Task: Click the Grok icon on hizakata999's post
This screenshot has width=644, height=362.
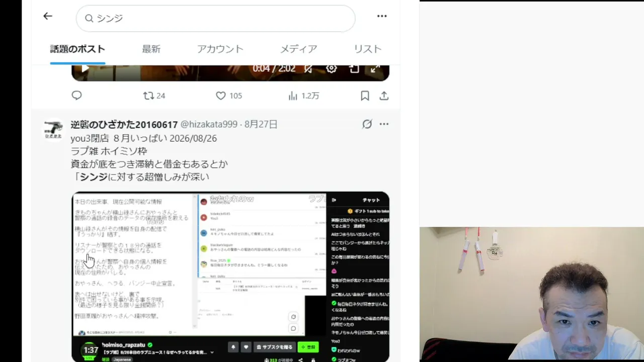Action: pyautogui.click(x=367, y=124)
